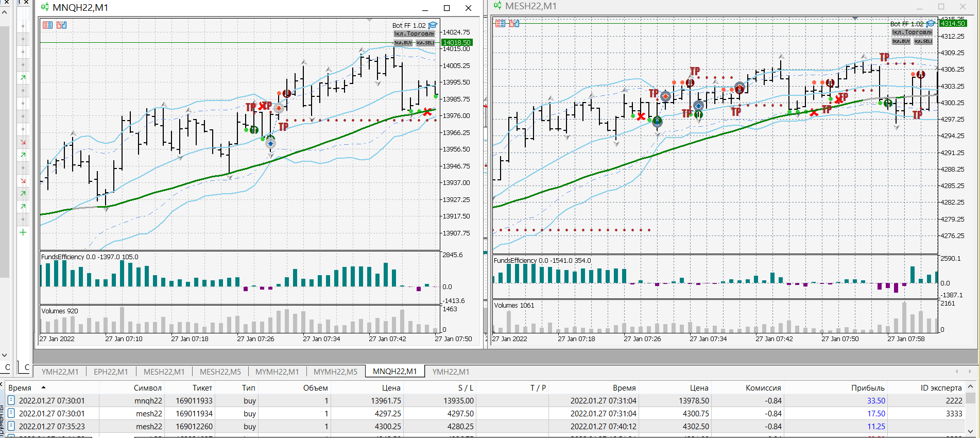The height and width of the screenshot is (438, 980).
Task: Click left panel scroll up arrow
Action: [5, 12]
